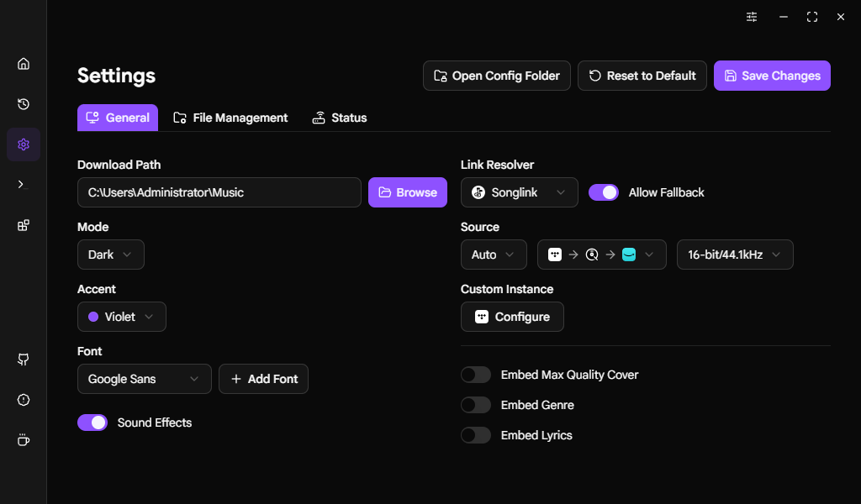The width and height of the screenshot is (861, 504).
Task: Click Reset to Default
Action: 642,76
